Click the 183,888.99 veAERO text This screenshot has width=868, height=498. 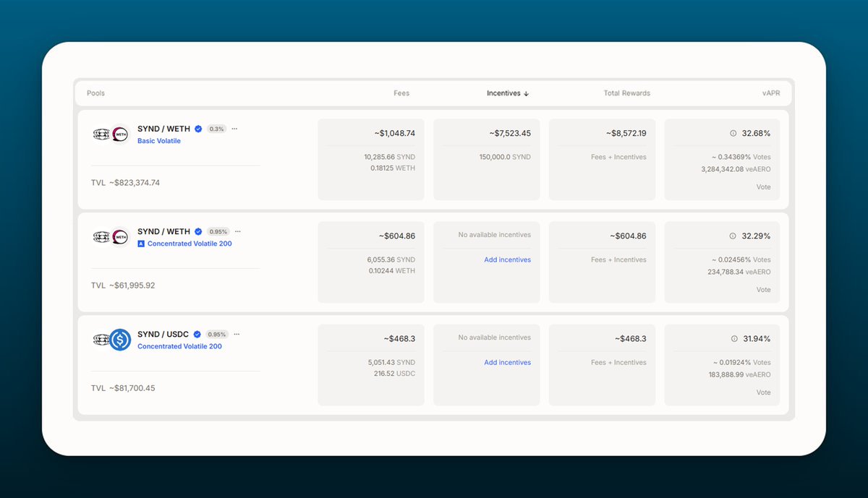[739, 374]
